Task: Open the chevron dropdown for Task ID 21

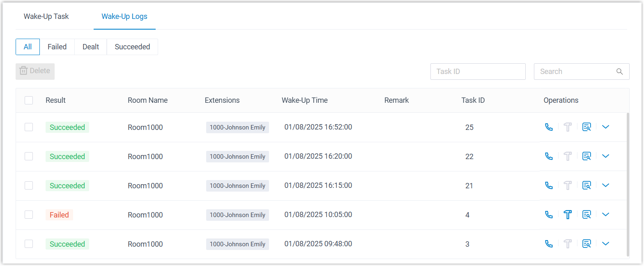Action: [x=605, y=185]
